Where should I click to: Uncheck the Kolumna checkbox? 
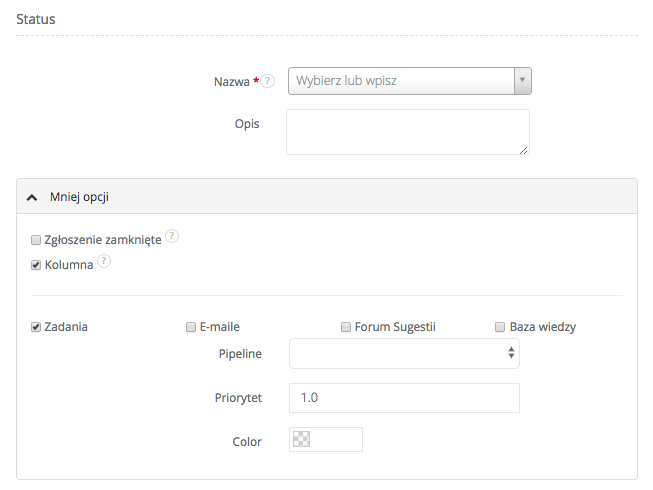[x=36, y=265]
